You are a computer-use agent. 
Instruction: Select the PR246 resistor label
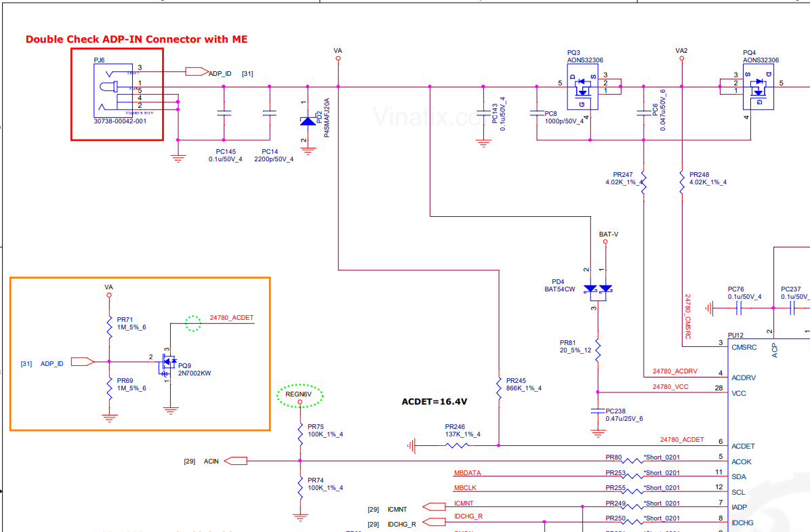coord(455,427)
